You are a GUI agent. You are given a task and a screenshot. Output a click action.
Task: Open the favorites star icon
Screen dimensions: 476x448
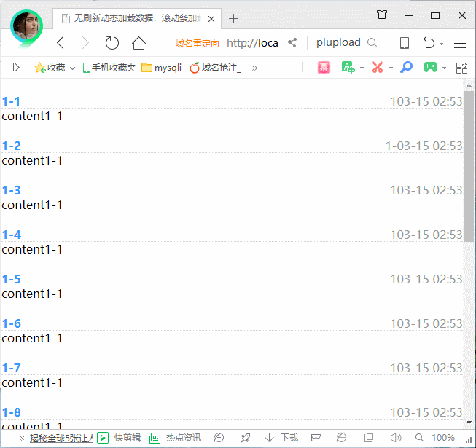[x=40, y=67]
